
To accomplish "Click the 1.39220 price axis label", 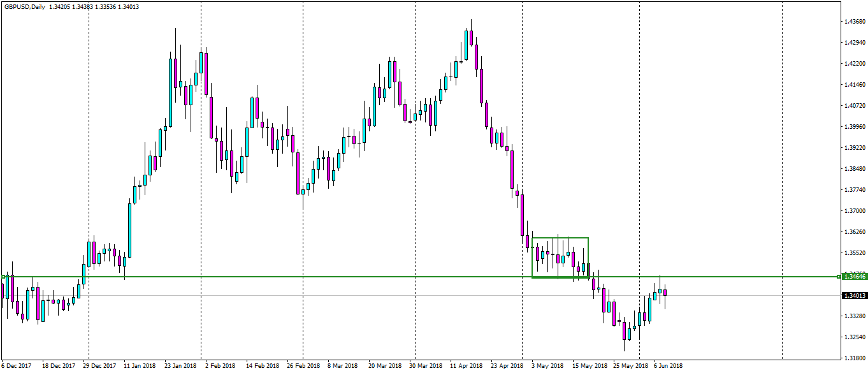I will coord(854,148).
